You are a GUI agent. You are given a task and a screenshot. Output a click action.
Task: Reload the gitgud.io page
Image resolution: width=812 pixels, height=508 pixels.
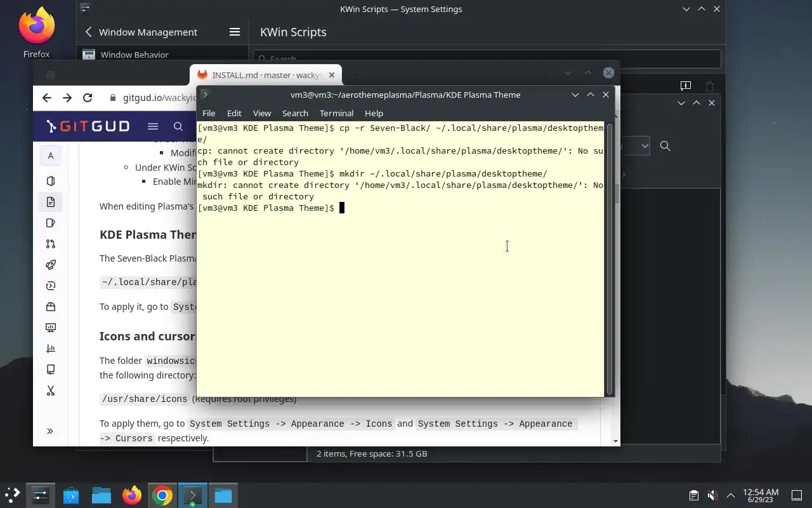(88, 97)
